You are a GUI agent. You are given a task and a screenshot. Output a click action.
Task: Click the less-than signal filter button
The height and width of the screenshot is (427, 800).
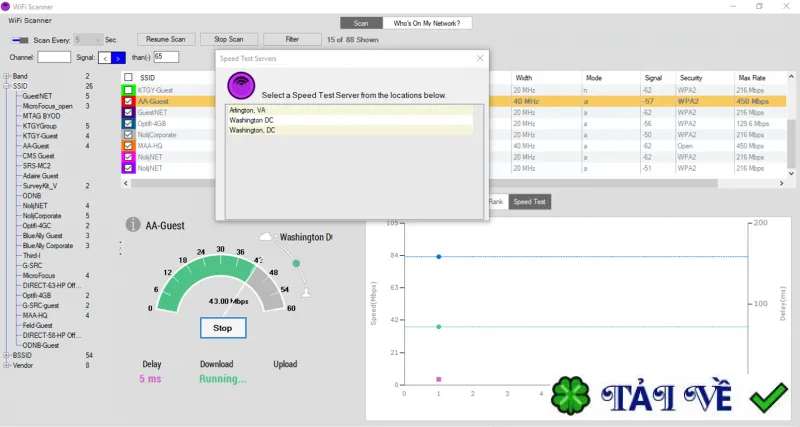(x=105, y=58)
